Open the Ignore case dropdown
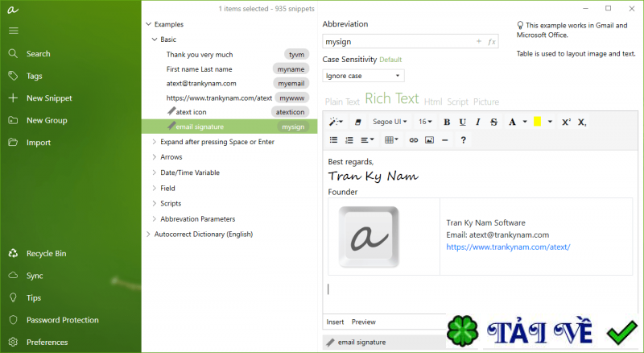Viewport: 644px width, 353px height. (x=363, y=76)
